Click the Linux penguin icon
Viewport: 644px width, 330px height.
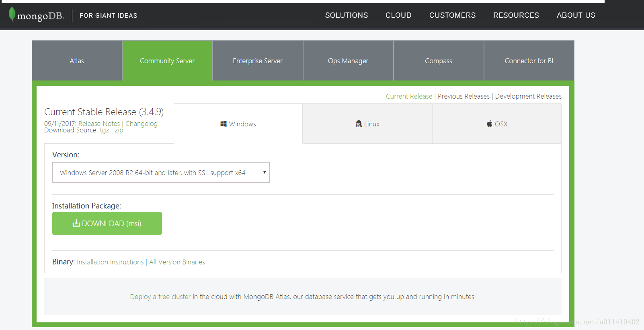359,124
